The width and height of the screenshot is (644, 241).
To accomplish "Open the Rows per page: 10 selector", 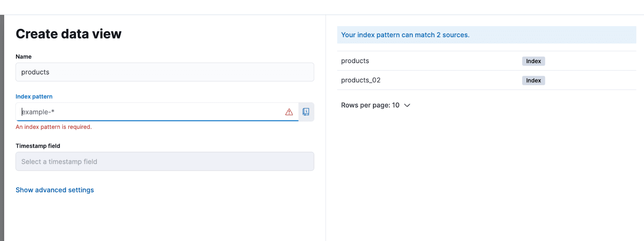I will pyautogui.click(x=370, y=105).
